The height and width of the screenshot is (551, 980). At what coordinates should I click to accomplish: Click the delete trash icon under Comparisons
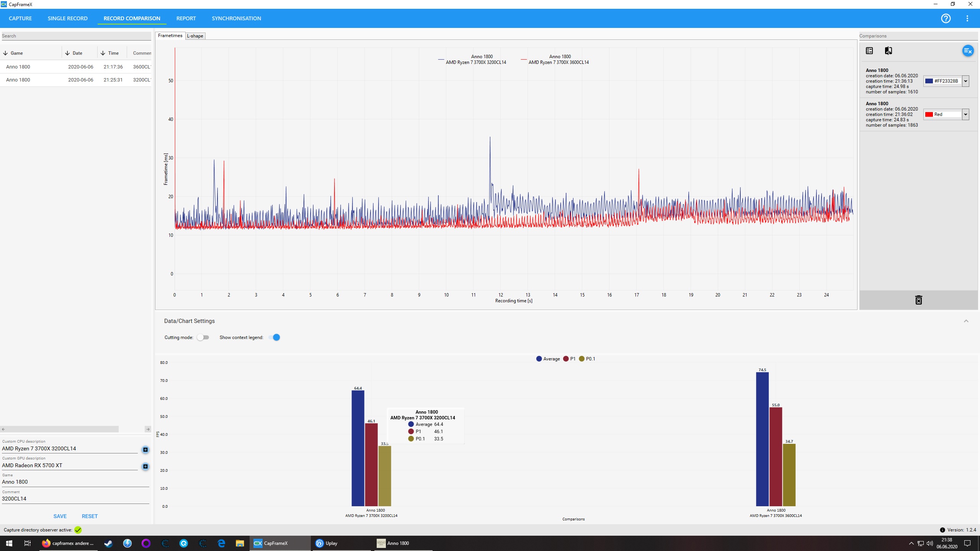coord(918,300)
